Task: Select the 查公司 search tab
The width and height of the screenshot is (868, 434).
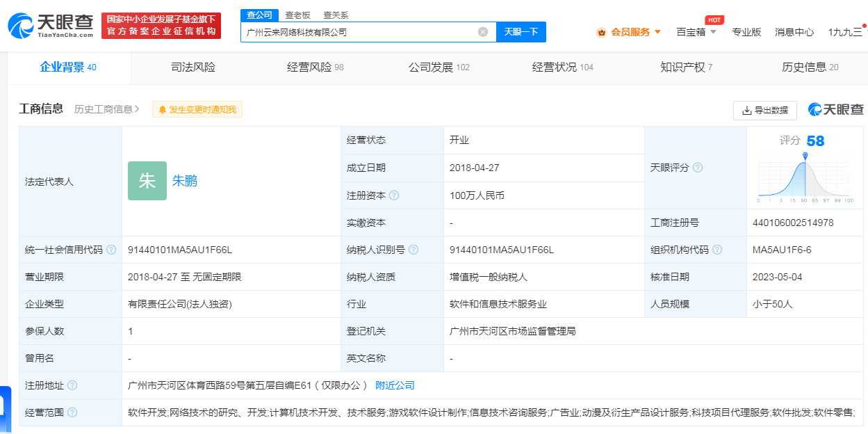Action: coord(259,15)
